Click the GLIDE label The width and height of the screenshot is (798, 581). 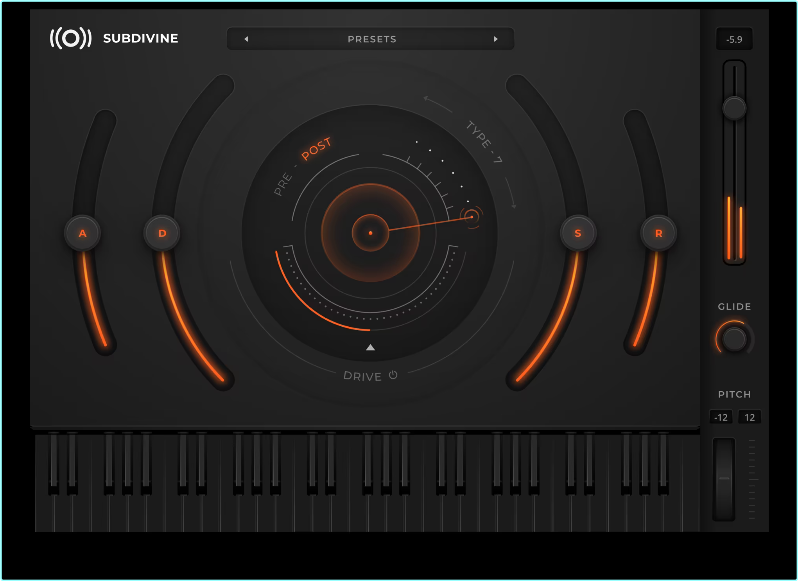coord(734,306)
